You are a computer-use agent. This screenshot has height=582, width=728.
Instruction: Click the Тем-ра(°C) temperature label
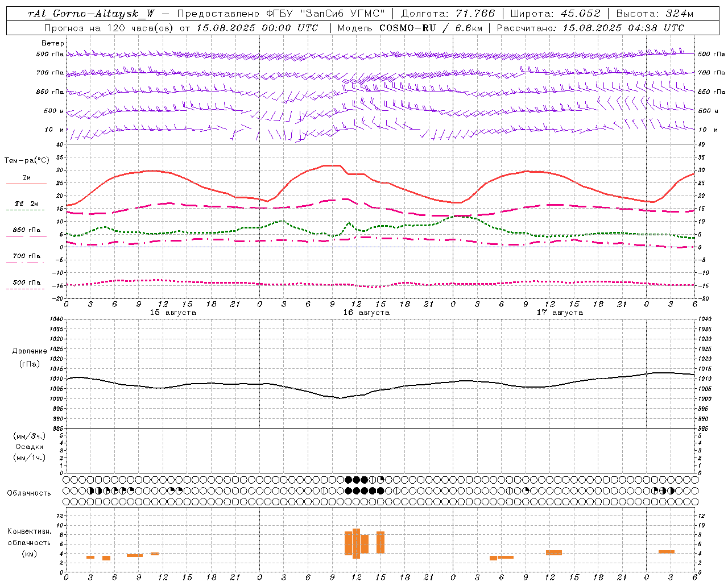(x=27, y=161)
